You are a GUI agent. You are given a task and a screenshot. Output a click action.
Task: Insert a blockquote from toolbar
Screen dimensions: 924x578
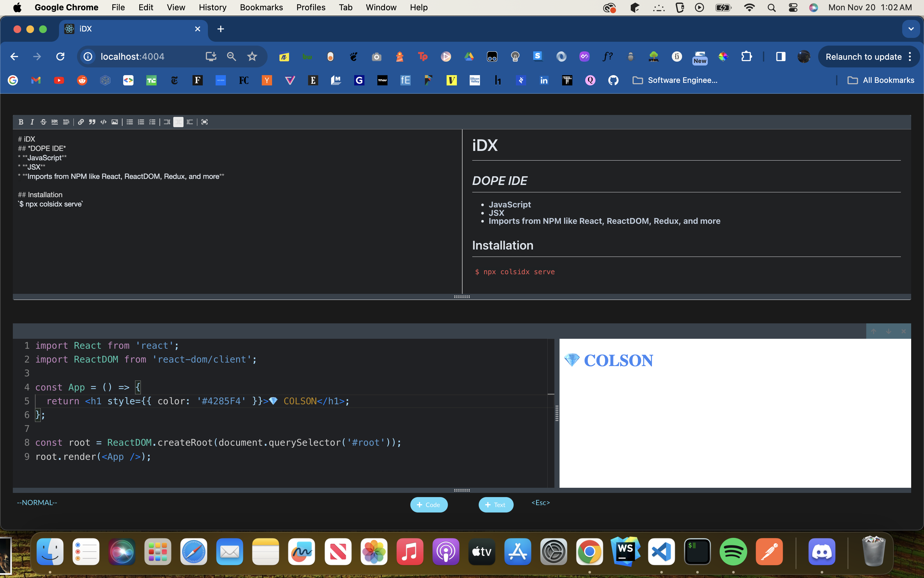(x=92, y=122)
